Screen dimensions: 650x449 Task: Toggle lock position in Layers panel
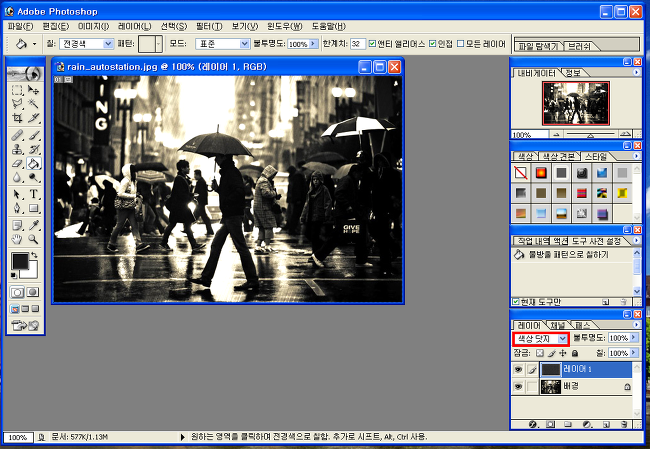(x=563, y=353)
